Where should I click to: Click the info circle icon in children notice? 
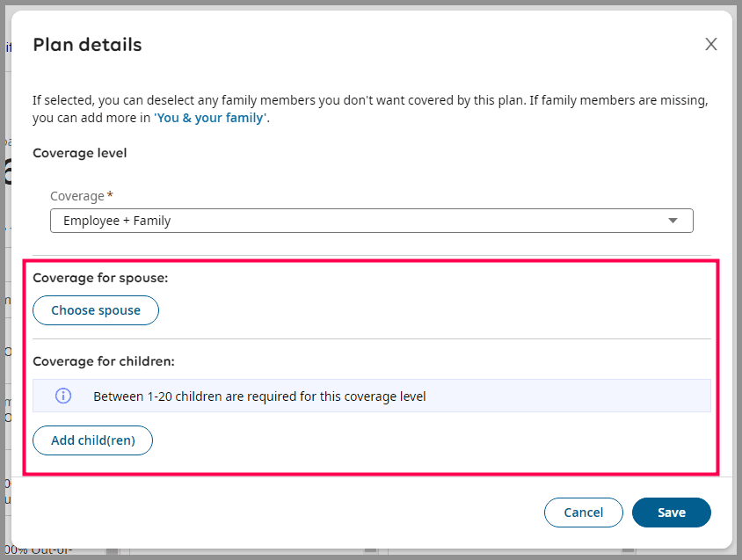point(63,396)
